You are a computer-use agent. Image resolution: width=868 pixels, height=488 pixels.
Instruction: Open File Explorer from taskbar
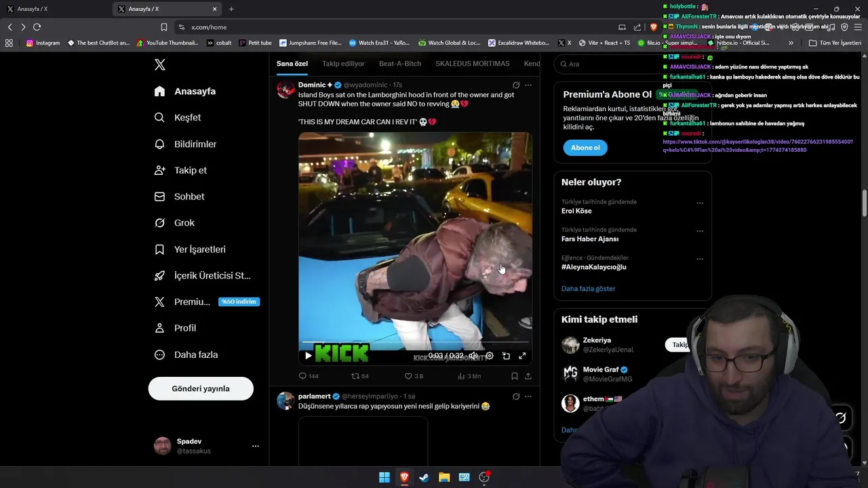444,477
